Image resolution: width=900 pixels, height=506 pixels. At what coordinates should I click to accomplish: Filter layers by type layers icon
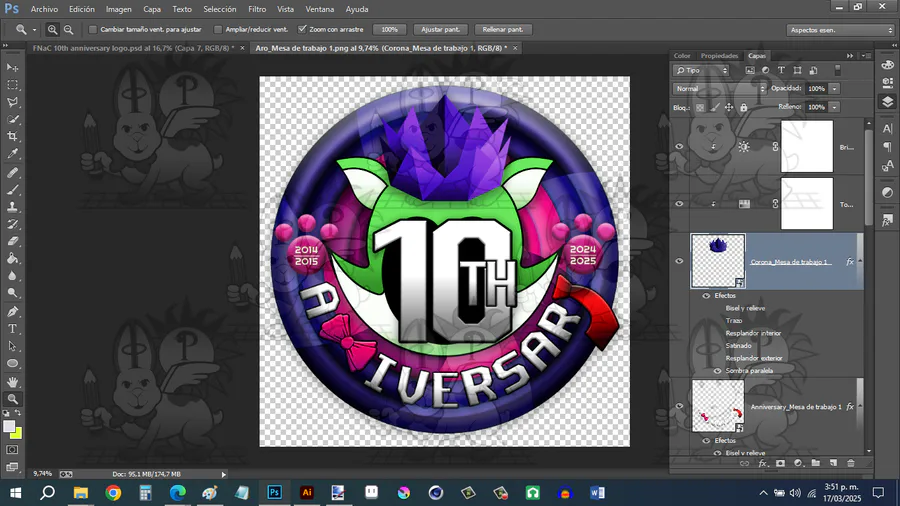tap(781, 70)
